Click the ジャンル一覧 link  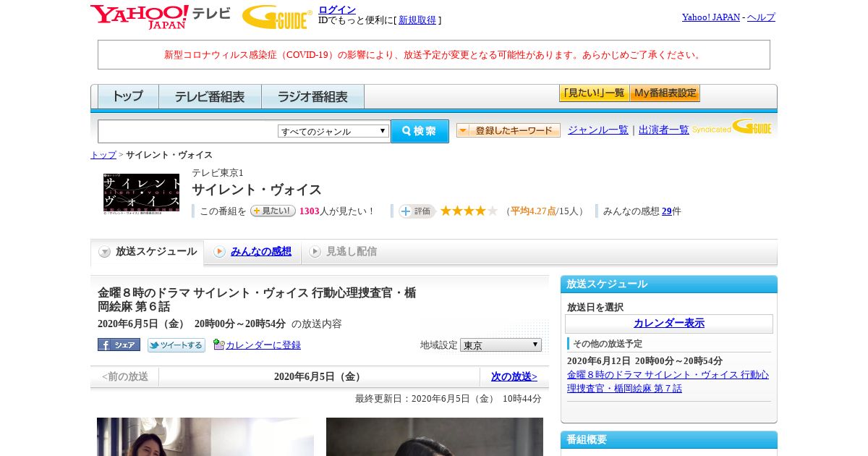[598, 130]
